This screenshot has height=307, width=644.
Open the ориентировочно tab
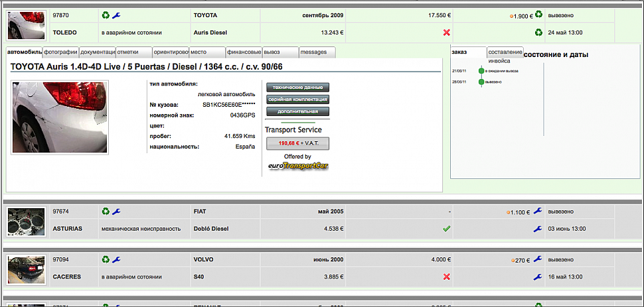171,52
